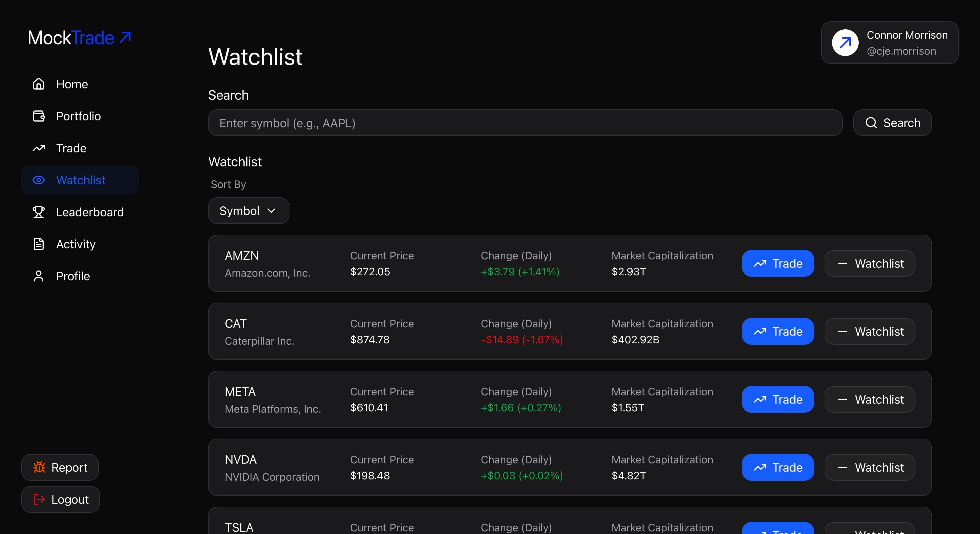The image size is (980, 534).
Task: Go to Home in the sidebar
Action: click(80, 84)
